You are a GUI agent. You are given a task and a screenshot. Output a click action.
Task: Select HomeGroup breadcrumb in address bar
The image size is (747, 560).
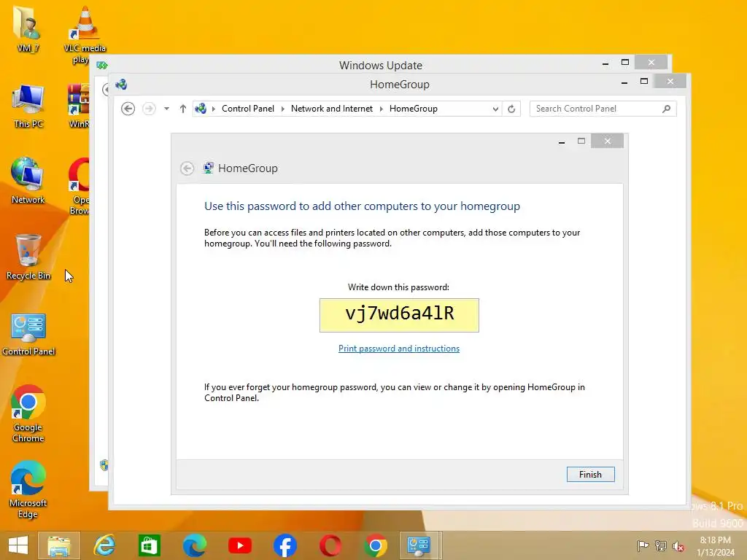tap(413, 109)
